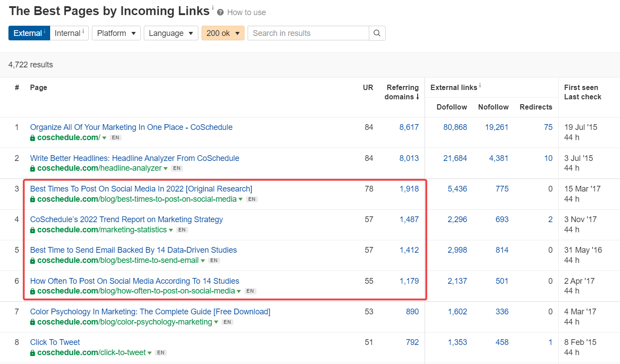Screen dimensions: 620x364
Task: Expand URL arrow for headline-analyzer
Action: (x=166, y=169)
